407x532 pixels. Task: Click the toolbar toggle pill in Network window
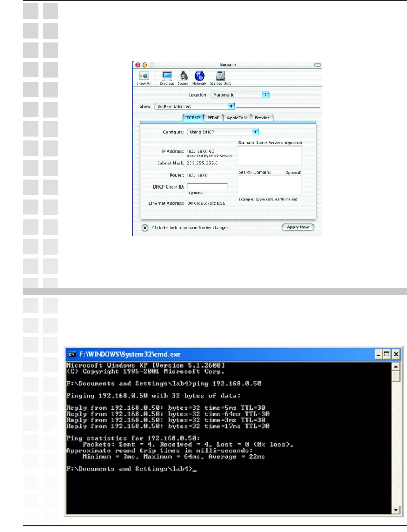pyautogui.click(x=317, y=65)
